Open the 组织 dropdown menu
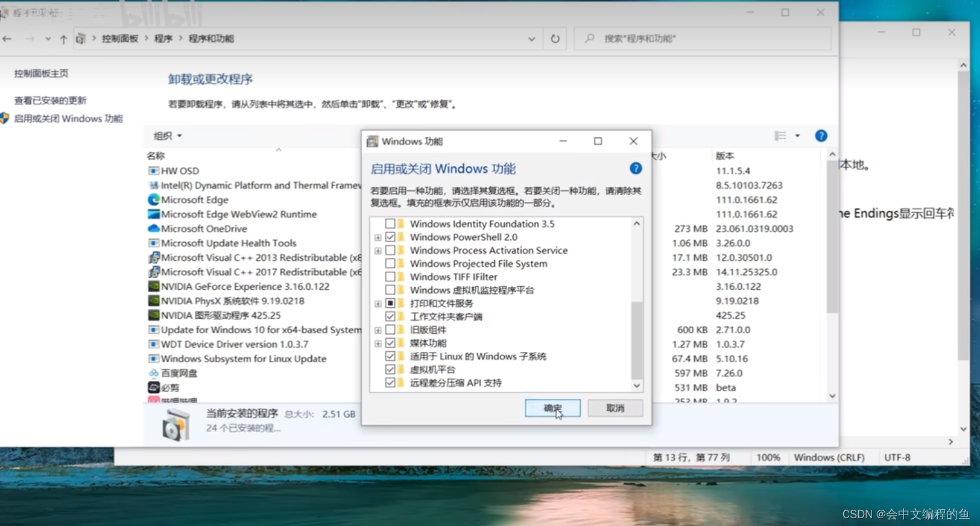Screen dimensions: 980x526 pos(168,136)
